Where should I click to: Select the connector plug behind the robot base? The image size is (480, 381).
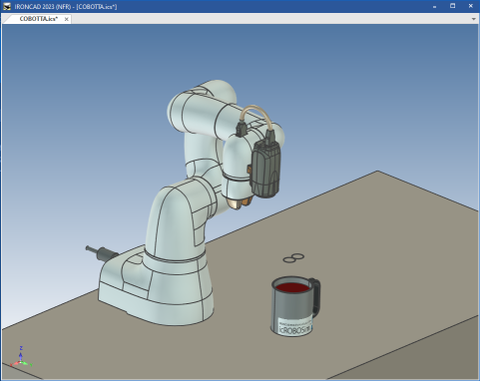point(101,253)
